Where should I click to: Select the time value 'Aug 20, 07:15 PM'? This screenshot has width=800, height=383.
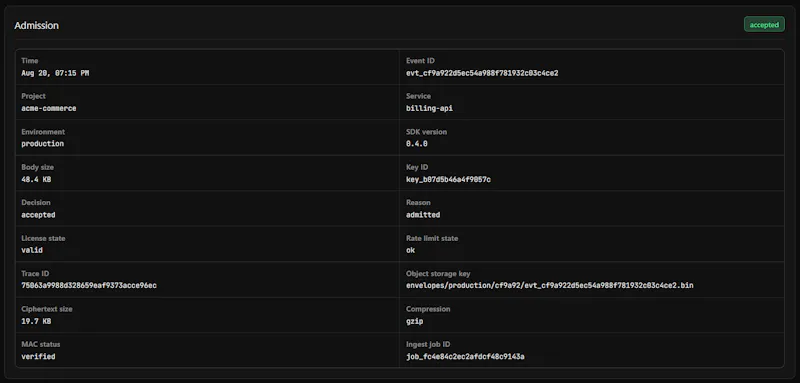(x=55, y=73)
